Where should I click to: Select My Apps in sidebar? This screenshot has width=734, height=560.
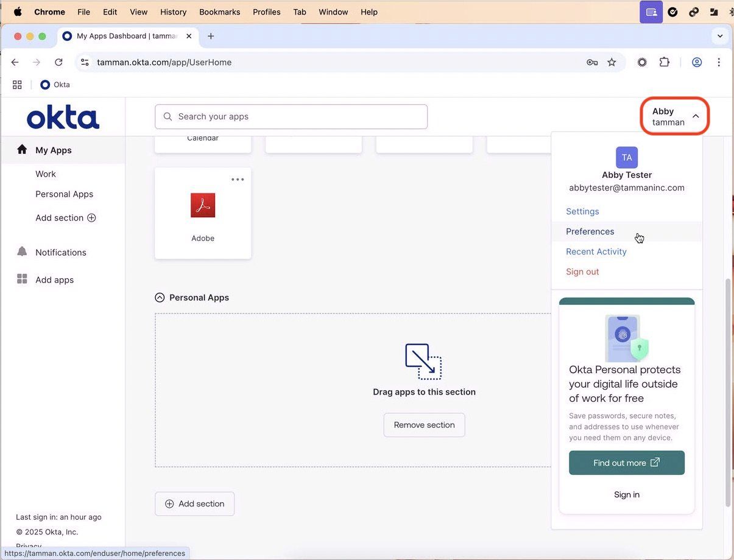pyautogui.click(x=63, y=150)
